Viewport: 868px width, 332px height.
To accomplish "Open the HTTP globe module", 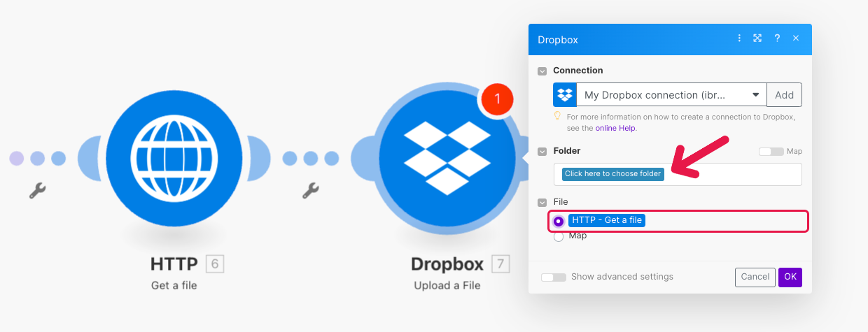I will (174, 157).
